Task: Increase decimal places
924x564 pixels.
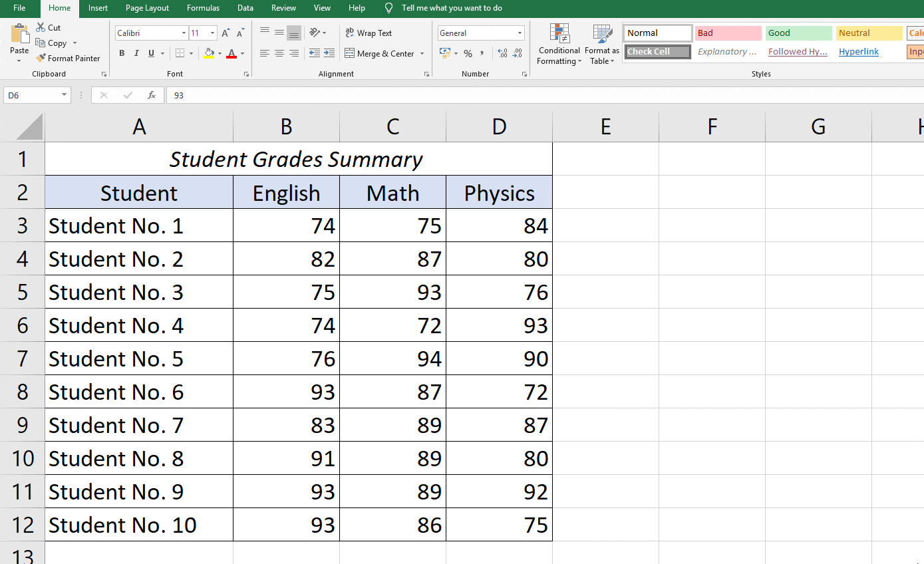Action: pyautogui.click(x=502, y=53)
